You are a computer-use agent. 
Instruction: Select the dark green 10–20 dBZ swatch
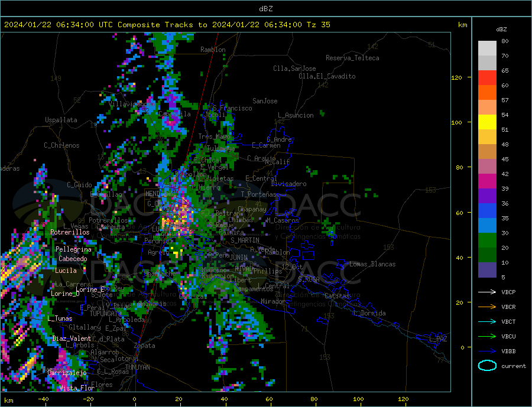[x=487, y=255]
